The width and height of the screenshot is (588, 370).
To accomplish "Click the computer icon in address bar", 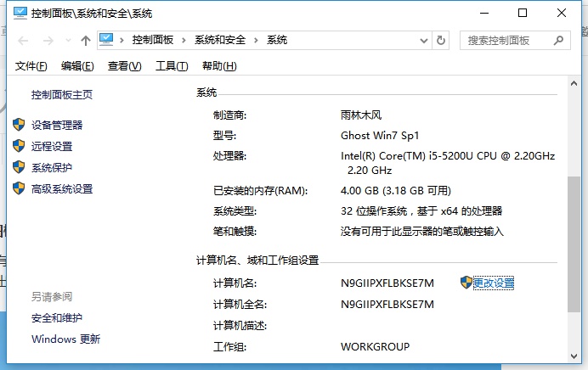I will click(x=106, y=40).
